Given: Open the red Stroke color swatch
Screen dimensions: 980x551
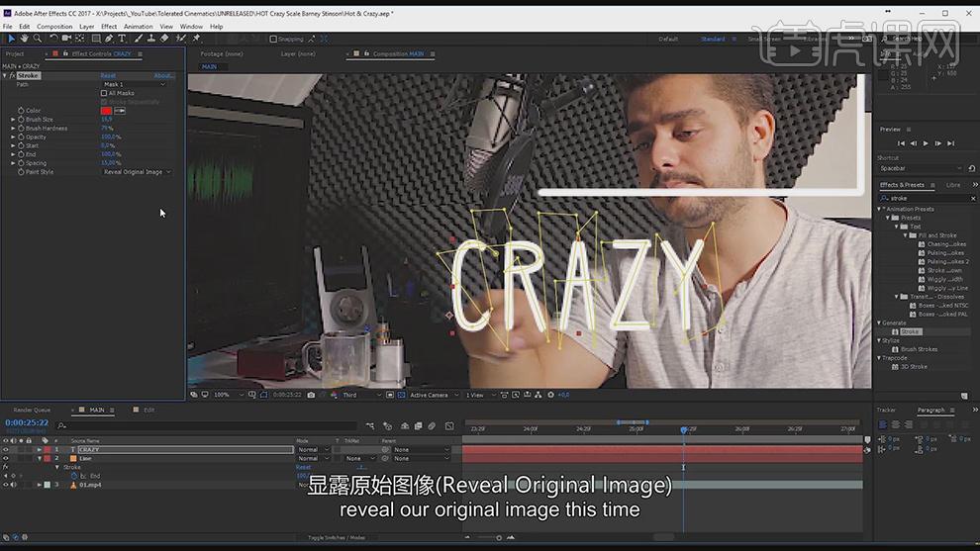Looking at the screenshot, I should [x=106, y=111].
